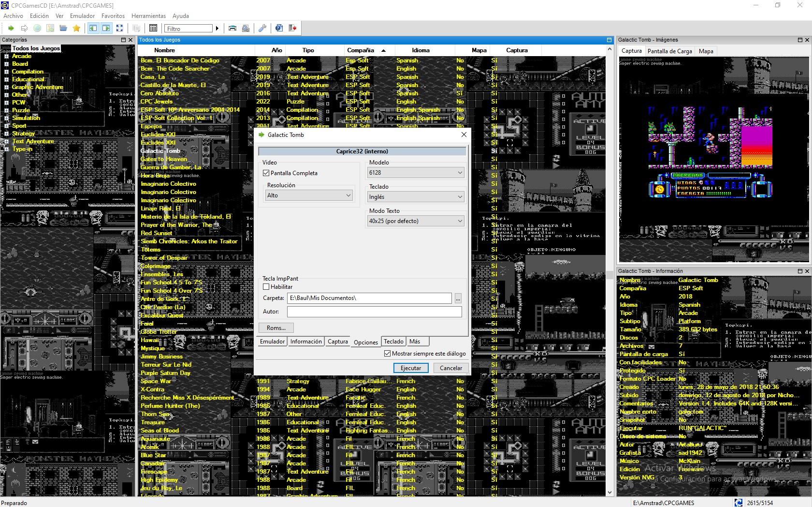Click the map image toolbar icon
The image size is (812, 507).
[50, 28]
